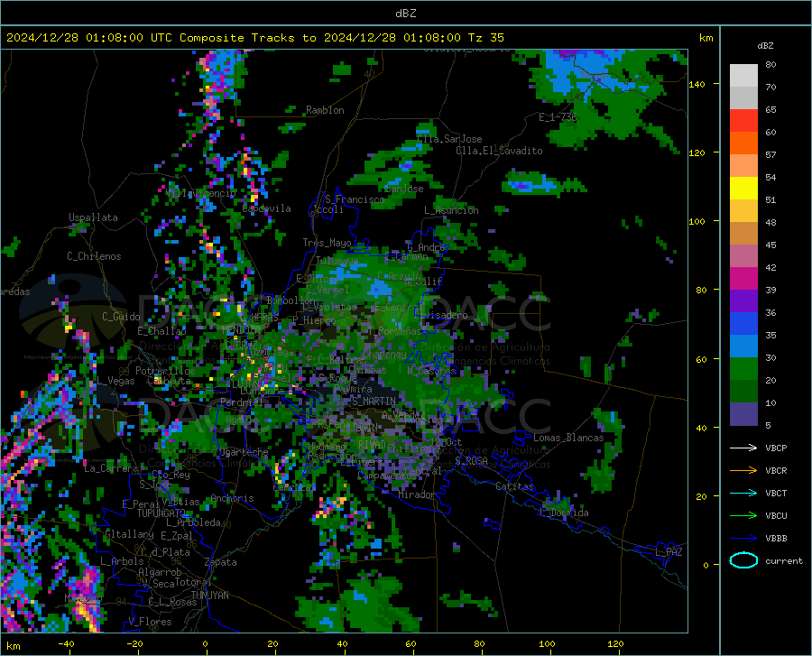Select the magenta 39 dBZ color swatch

[x=743, y=279]
